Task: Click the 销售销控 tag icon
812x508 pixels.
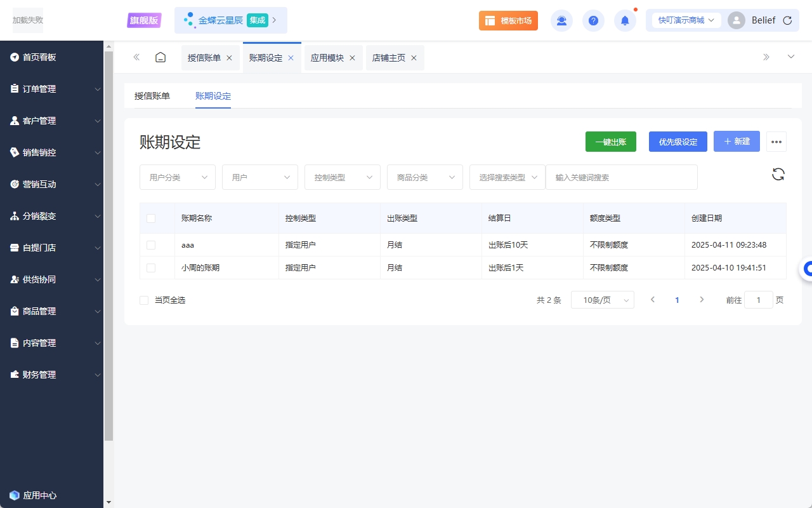Action: (15, 152)
